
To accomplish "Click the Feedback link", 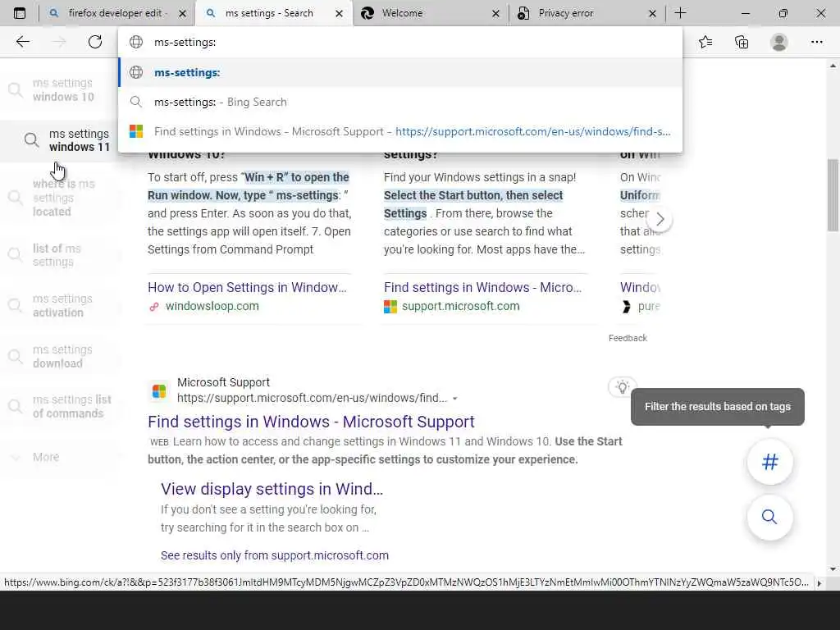I will [x=628, y=338].
